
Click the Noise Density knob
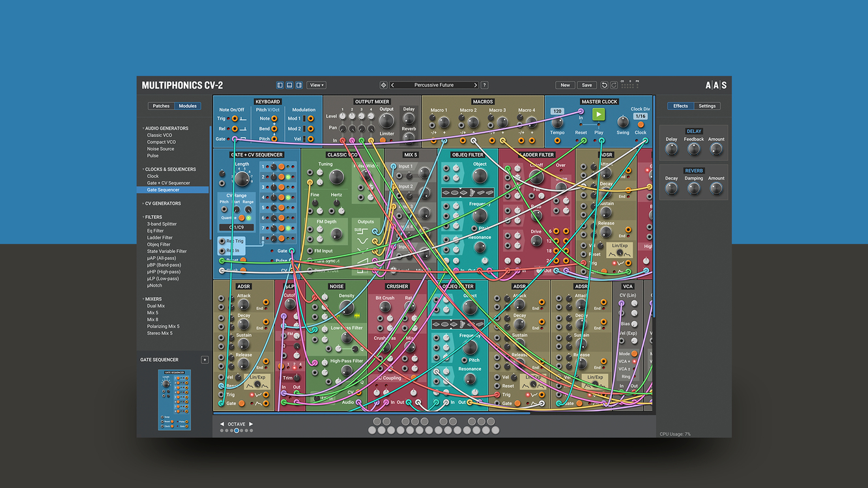tap(347, 308)
